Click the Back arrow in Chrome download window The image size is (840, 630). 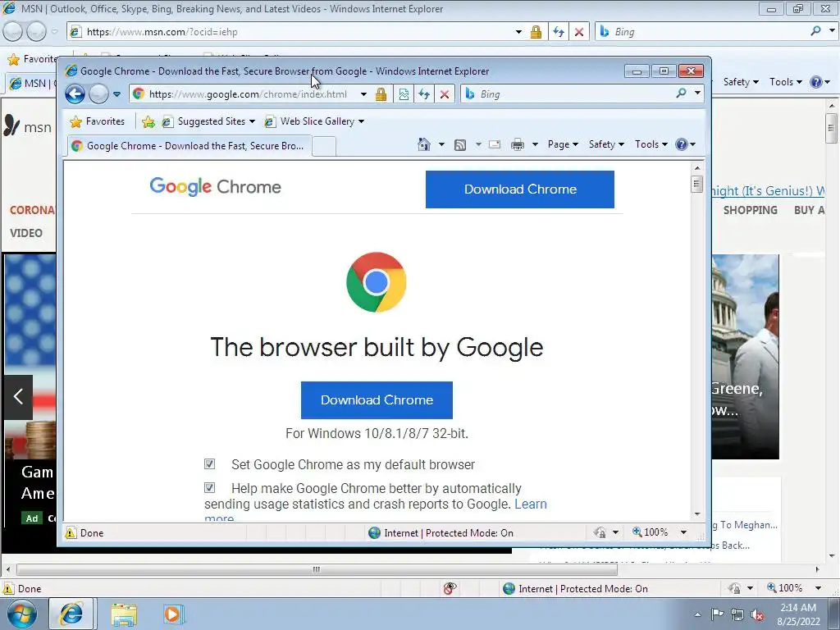click(75, 94)
